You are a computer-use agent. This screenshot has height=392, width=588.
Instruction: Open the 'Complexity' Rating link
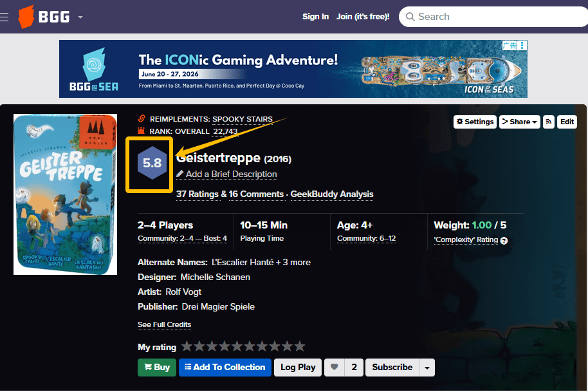tap(466, 239)
